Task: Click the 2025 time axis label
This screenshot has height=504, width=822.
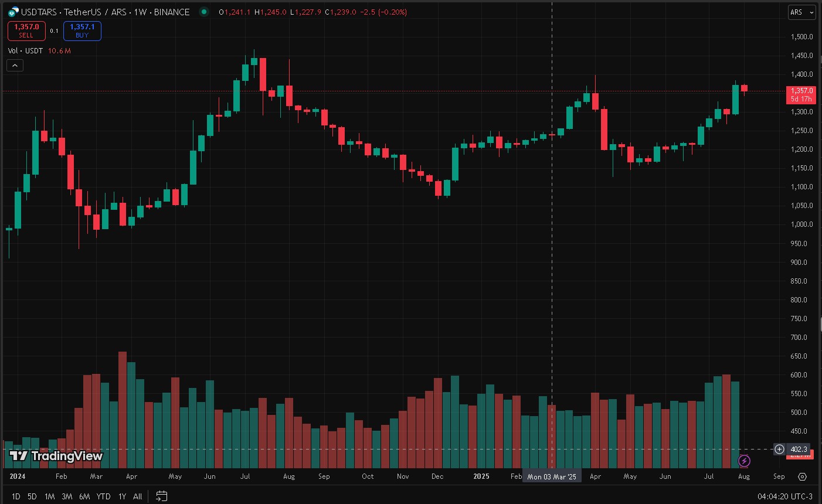Action: coord(481,476)
